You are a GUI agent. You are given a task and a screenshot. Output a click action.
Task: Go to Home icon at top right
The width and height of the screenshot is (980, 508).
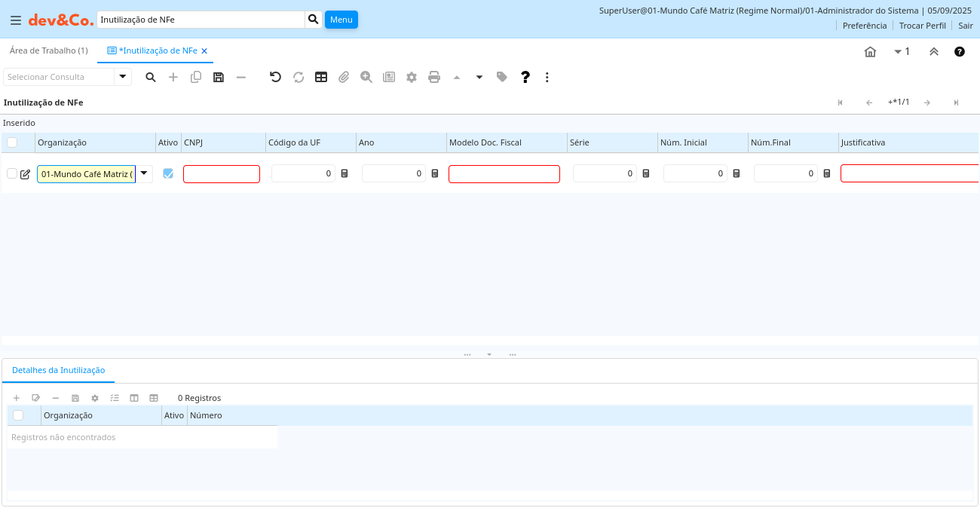coord(870,52)
